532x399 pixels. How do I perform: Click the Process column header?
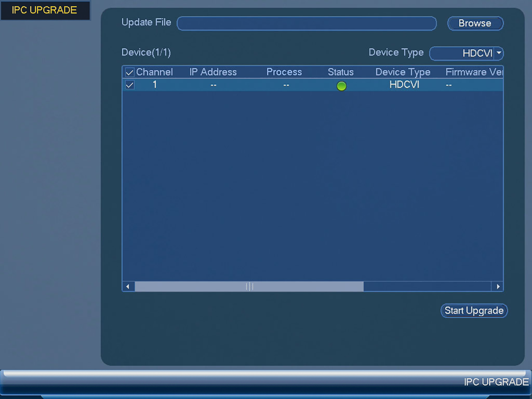(x=284, y=72)
